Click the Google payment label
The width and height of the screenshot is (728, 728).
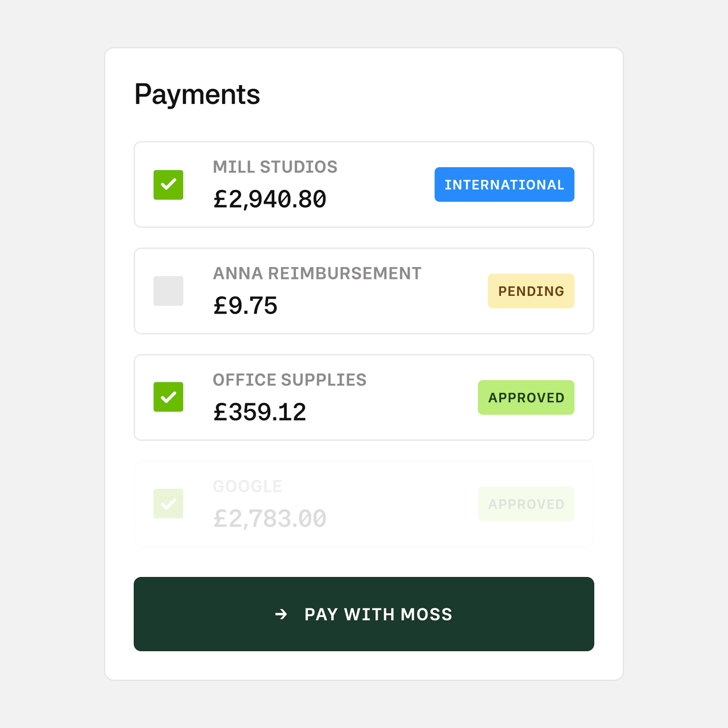pyautogui.click(x=247, y=486)
